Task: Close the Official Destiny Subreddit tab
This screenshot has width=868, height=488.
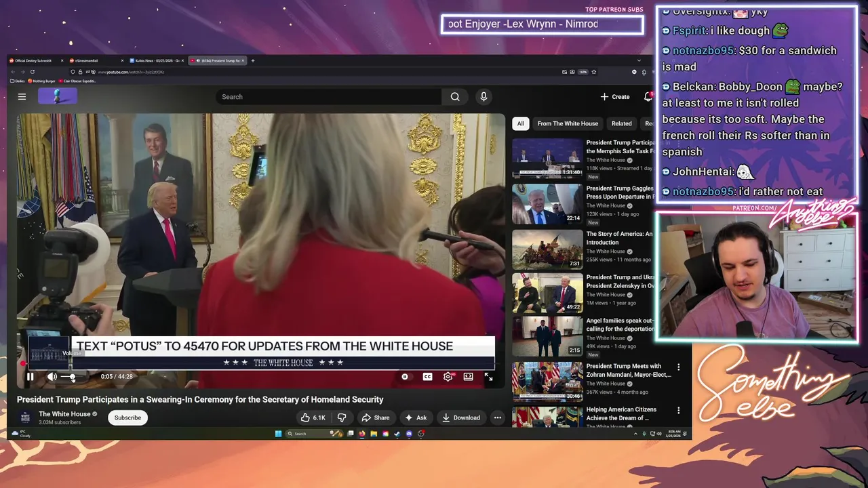Action: pos(62,61)
